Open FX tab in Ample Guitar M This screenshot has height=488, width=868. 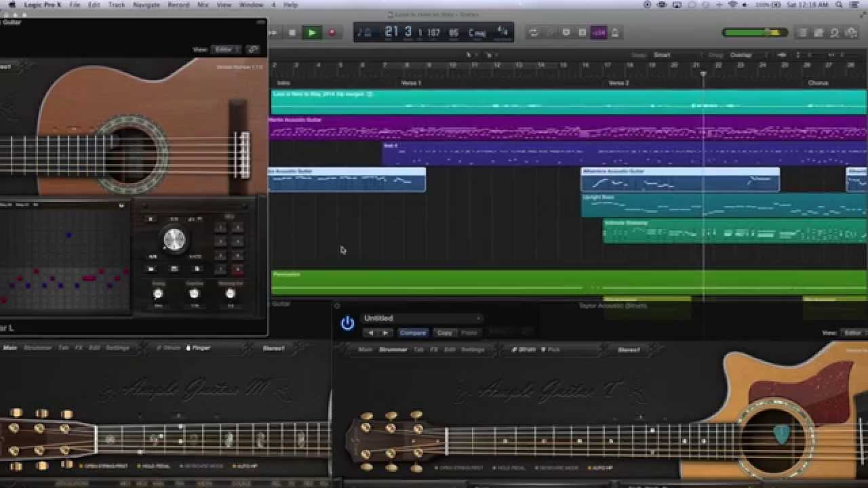79,348
